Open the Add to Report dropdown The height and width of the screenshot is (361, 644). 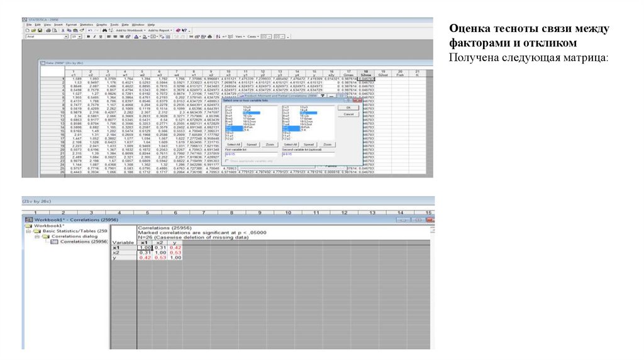160,30
